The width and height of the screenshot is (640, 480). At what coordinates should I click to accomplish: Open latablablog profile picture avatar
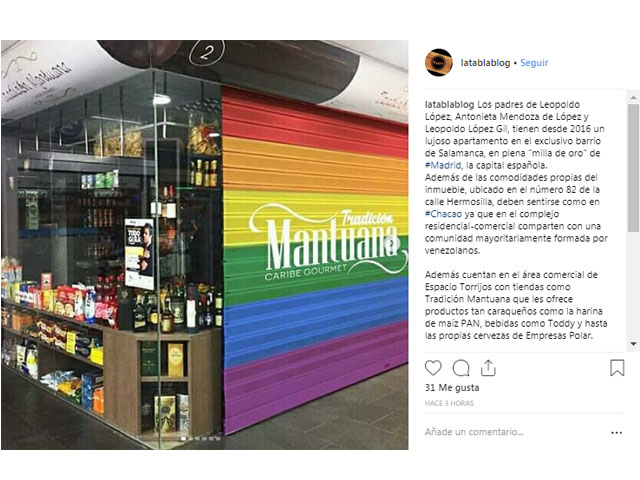pyautogui.click(x=439, y=62)
